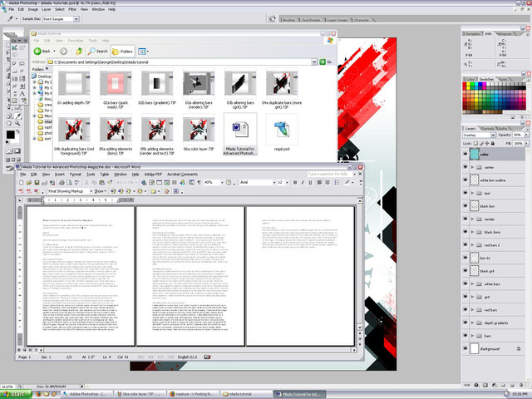Click the Firefox quick launch icon in taskbar
532x399 pixels.
pos(39,394)
